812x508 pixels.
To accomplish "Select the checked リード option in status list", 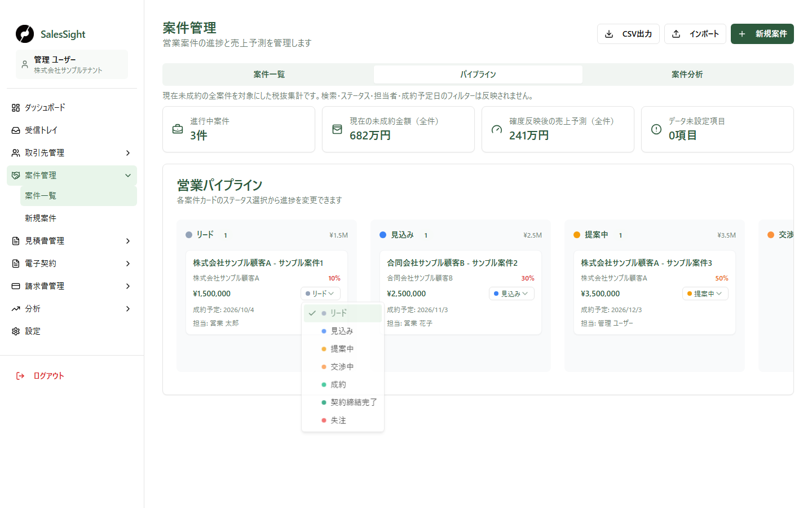I will [x=343, y=313].
